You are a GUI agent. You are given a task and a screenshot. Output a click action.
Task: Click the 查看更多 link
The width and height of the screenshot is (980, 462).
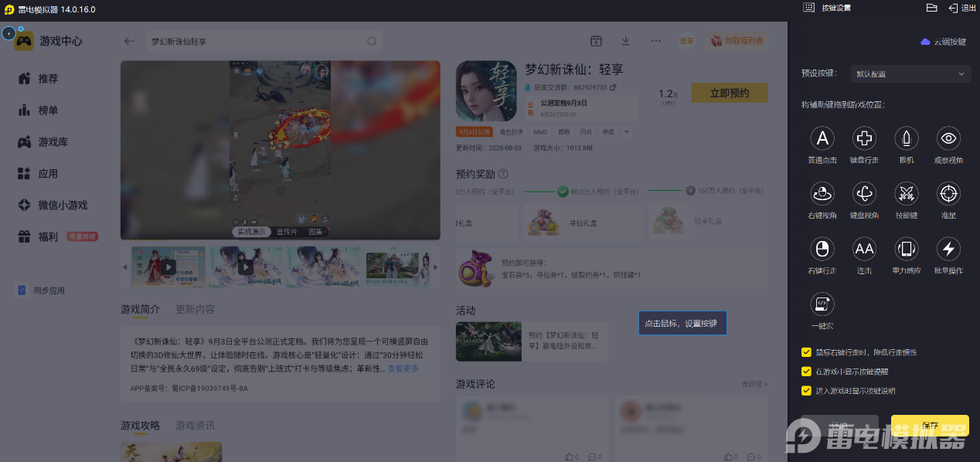tap(403, 369)
